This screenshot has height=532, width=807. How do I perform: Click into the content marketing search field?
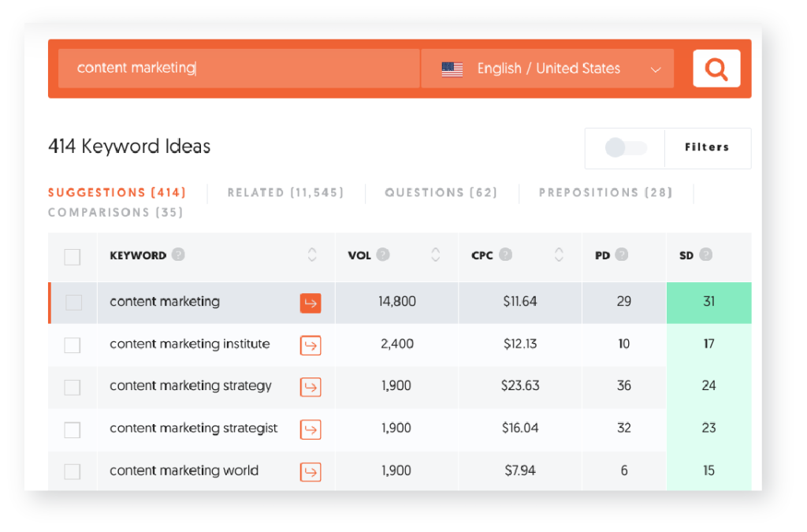click(236, 69)
